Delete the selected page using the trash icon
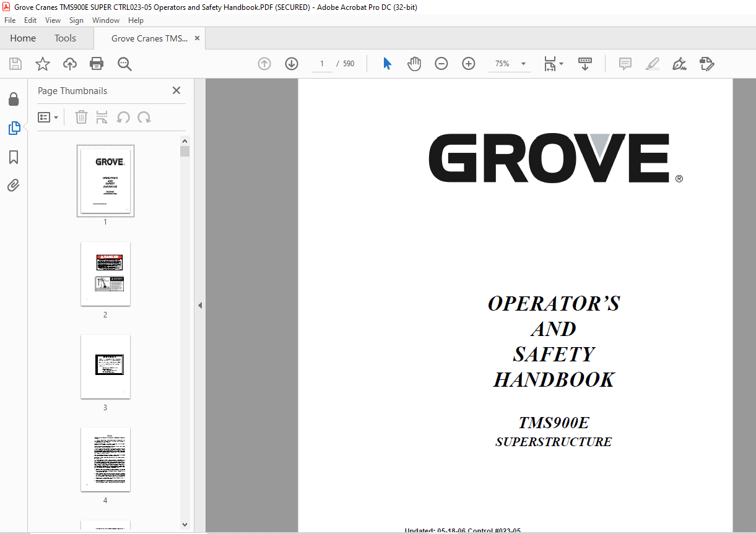756x534 pixels. pyautogui.click(x=81, y=117)
